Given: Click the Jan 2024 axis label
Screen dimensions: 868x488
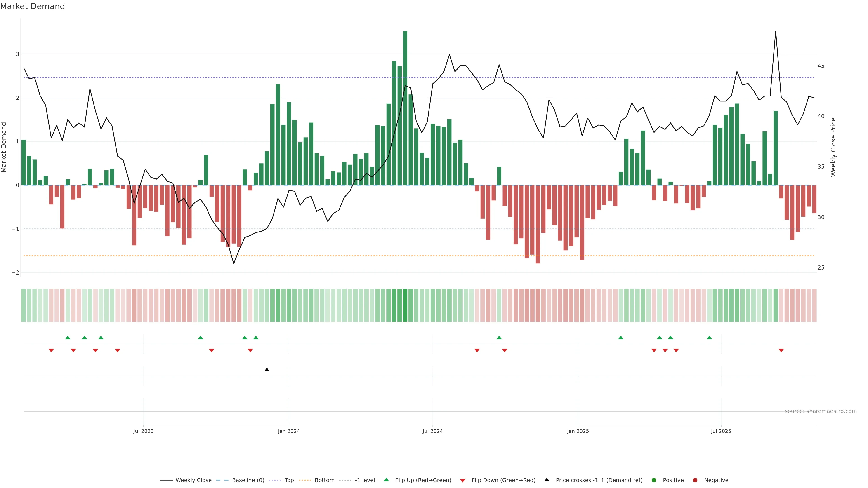Looking at the screenshot, I should click(289, 431).
